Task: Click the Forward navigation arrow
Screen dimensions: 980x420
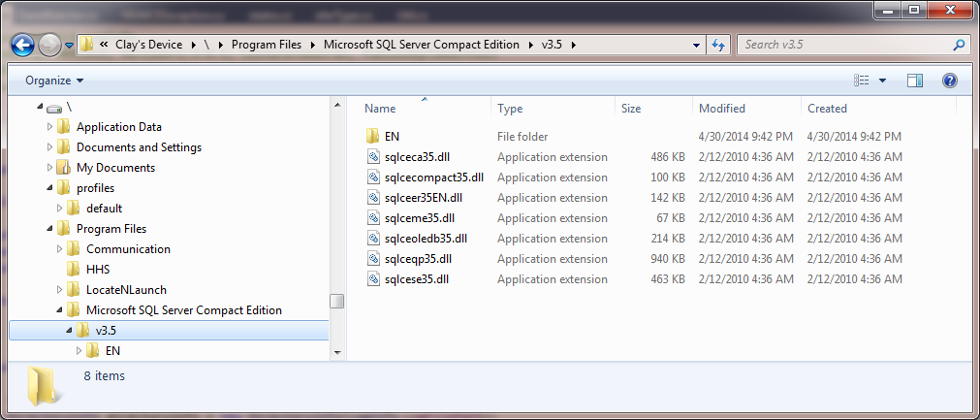Action: pyautogui.click(x=49, y=45)
